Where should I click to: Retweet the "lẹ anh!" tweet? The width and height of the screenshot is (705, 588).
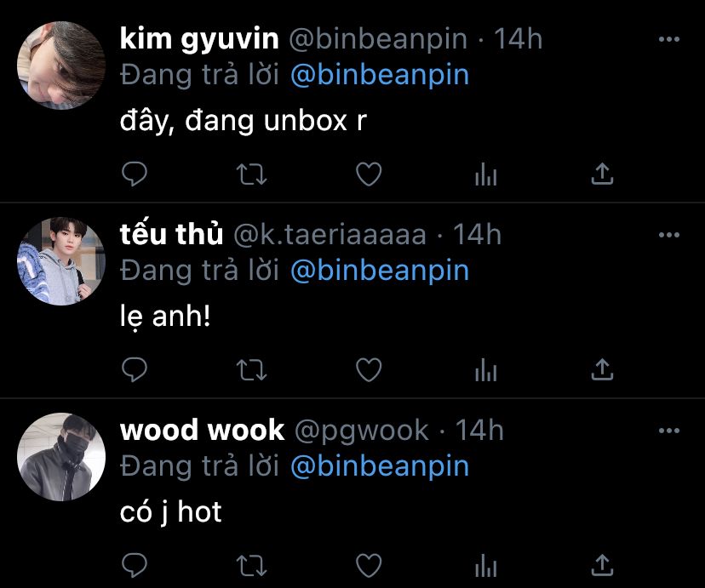click(x=252, y=370)
